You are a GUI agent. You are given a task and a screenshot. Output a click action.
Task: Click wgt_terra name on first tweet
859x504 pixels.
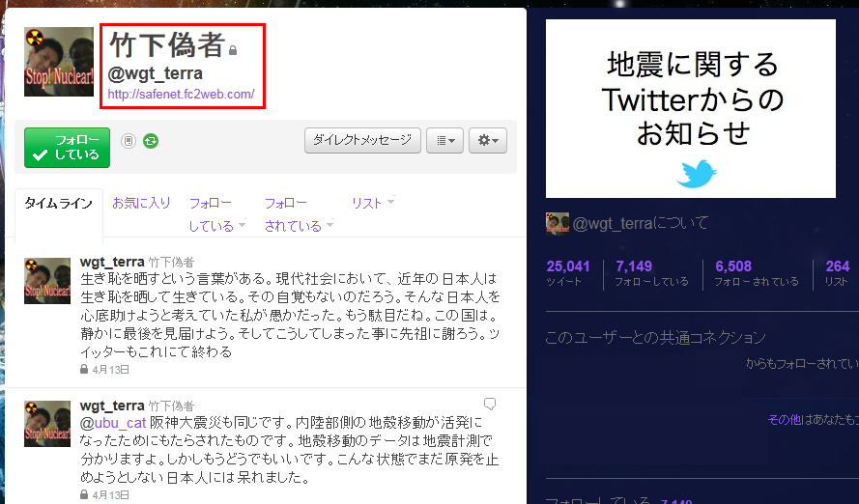tap(112, 262)
